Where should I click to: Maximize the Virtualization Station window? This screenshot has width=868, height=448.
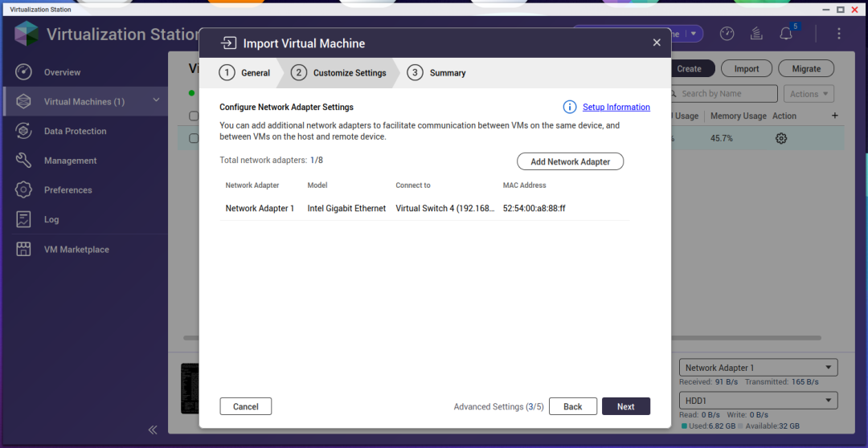tap(841, 10)
